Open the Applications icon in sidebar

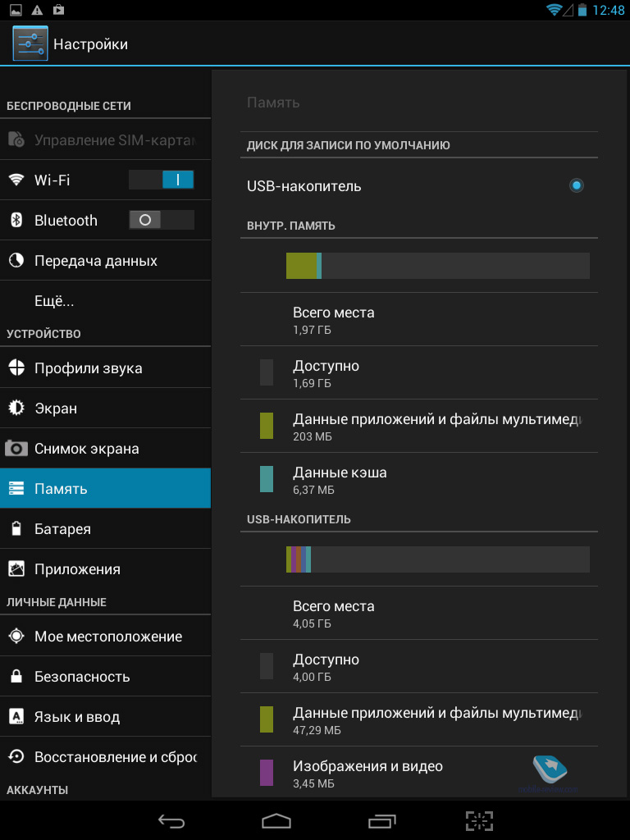(x=16, y=569)
